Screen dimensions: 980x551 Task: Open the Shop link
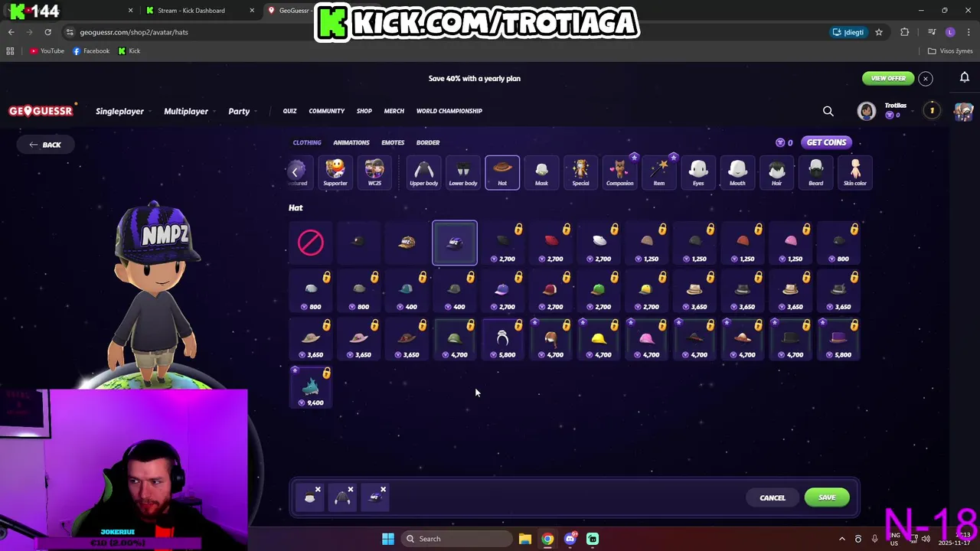364,111
